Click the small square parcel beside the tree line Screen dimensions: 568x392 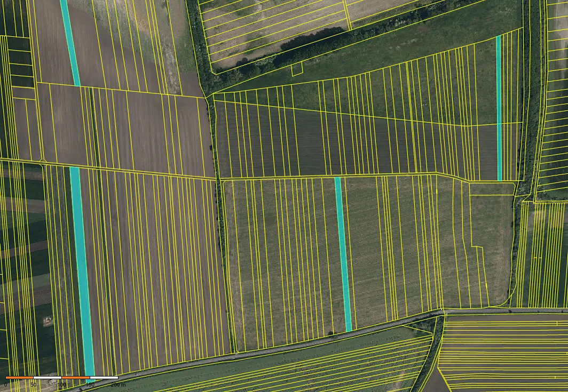[x=297, y=69]
